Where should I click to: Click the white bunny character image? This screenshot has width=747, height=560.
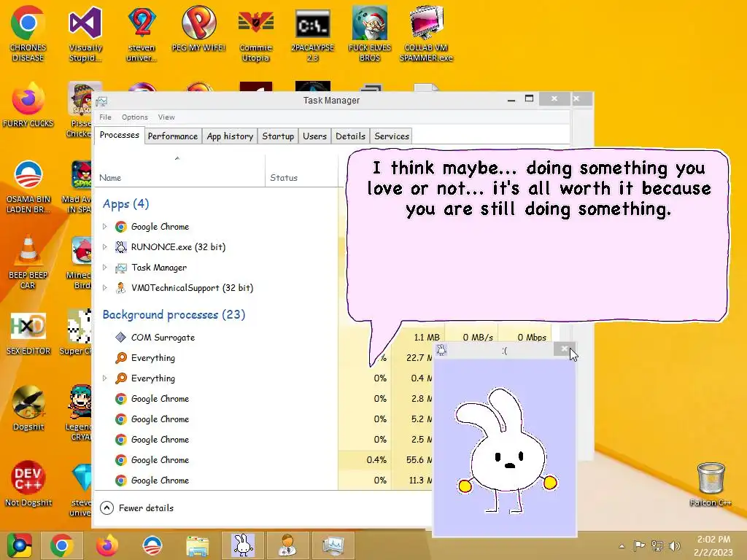[506, 451]
